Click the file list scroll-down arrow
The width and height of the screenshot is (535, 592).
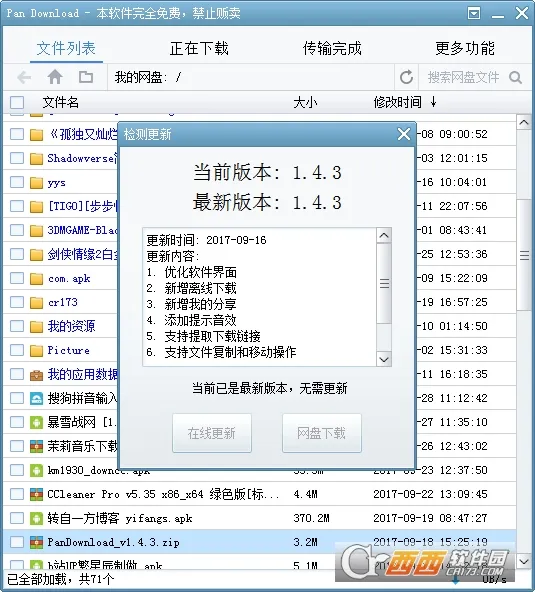click(524, 561)
